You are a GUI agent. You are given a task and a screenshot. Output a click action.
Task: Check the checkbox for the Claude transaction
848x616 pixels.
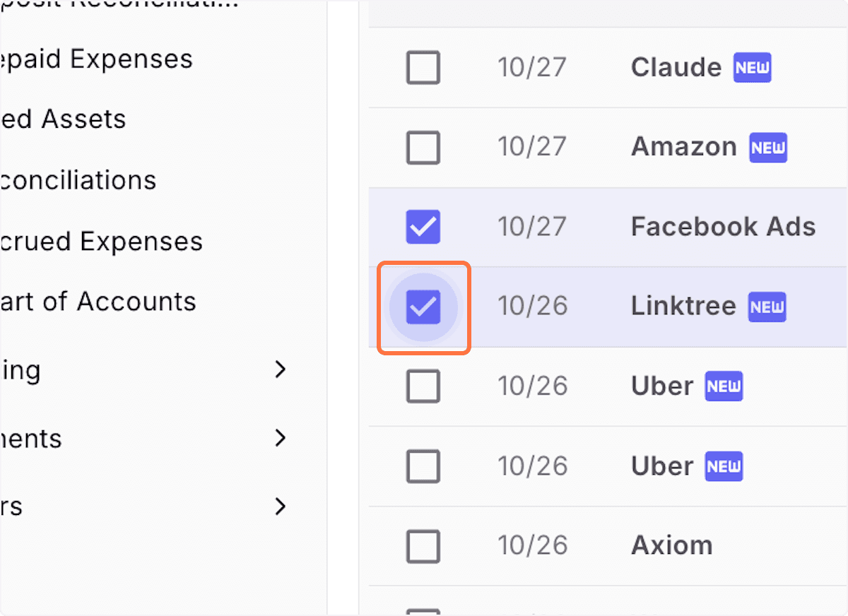click(x=423, y=67)
